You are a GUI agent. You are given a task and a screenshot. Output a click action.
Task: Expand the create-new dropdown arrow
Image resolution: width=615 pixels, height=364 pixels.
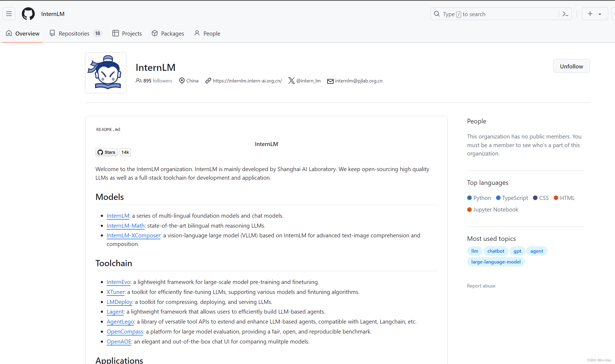click(x=600, y=14)
